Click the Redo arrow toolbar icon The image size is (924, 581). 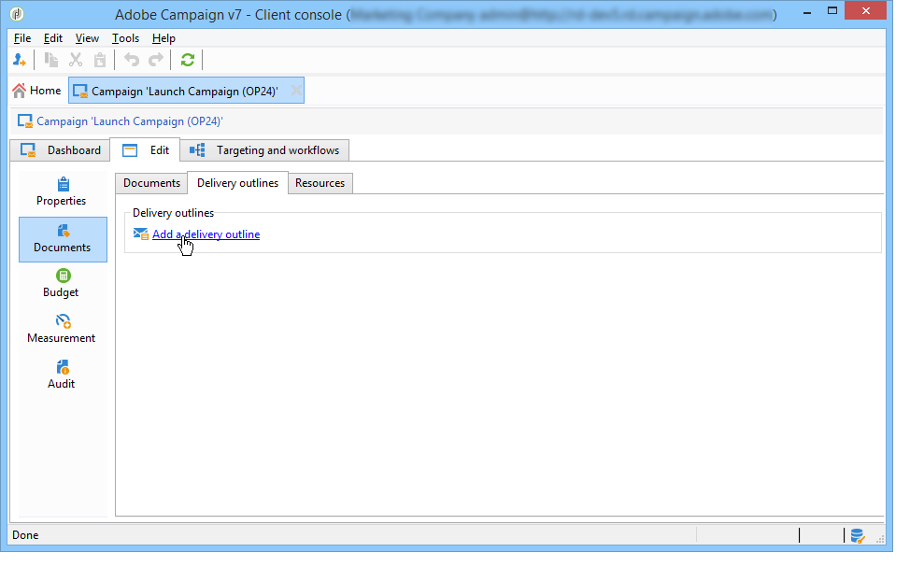156,60
